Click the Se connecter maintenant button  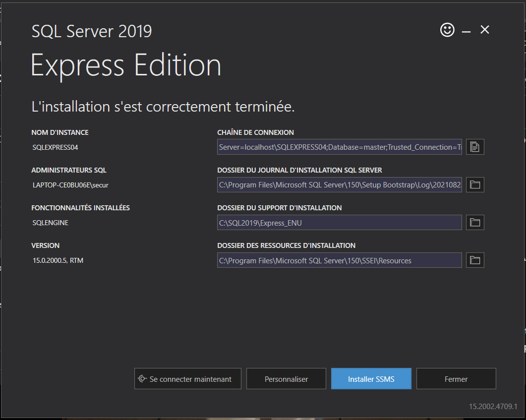pyautogui.click(x=187, y=379)
